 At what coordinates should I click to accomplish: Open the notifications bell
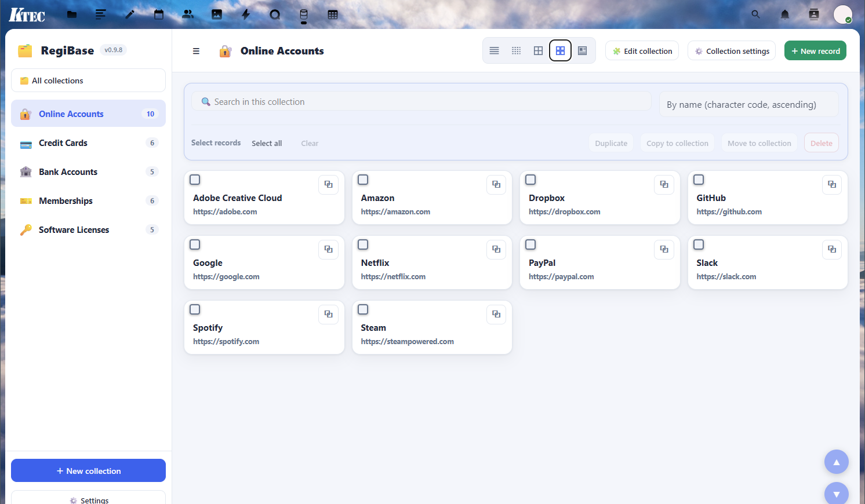point(785,14)
